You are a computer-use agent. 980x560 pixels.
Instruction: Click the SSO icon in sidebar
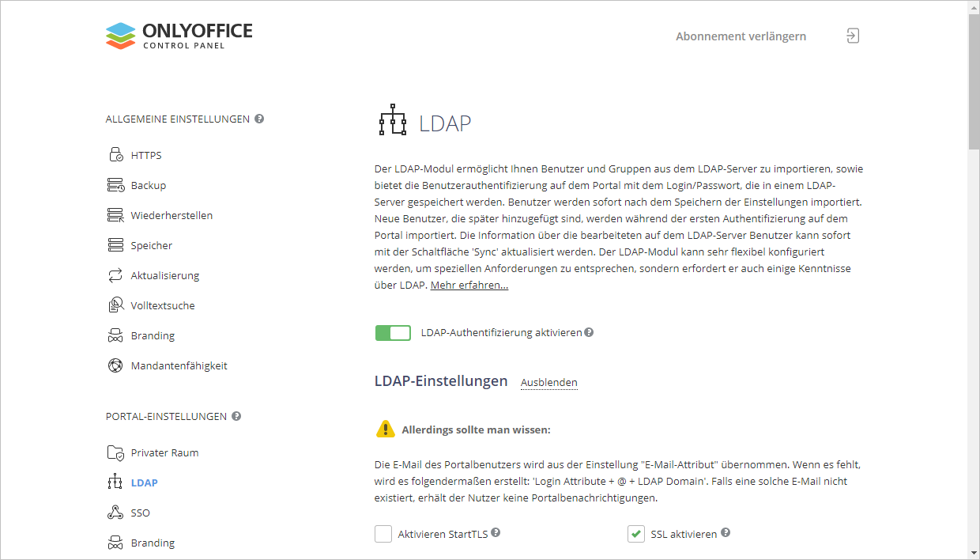pyautogui.click(x=116, y=513)
